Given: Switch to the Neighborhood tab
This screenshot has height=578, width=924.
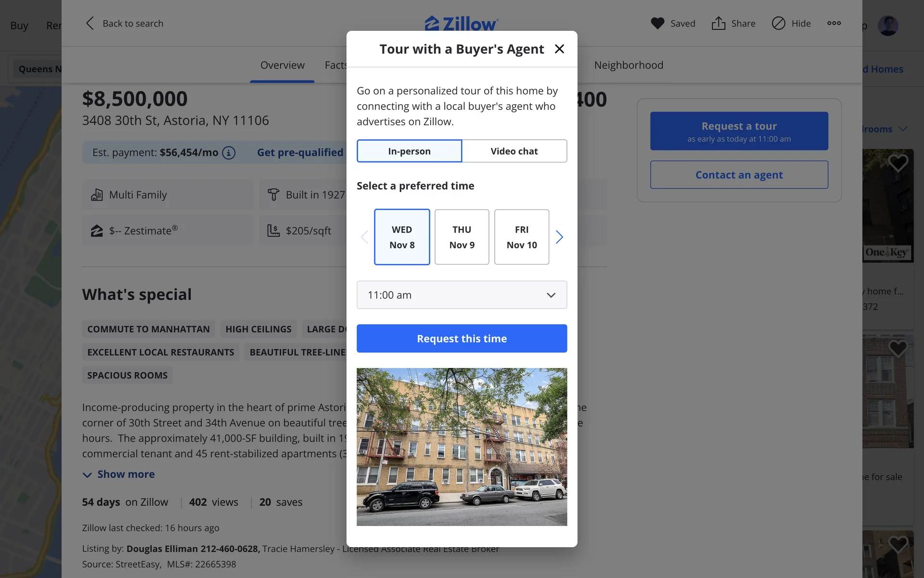Looking at the screenshot, I should [x=628, y=65].
